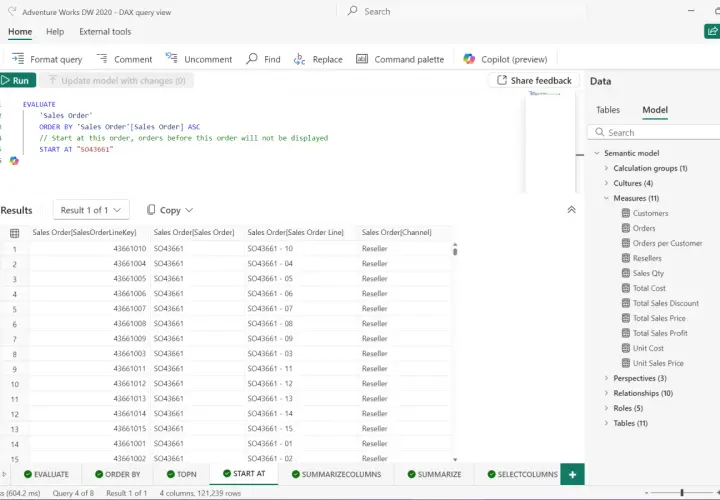The image size is (720, 500).
Task: Click the Share icon at top right
Action: pyautogui.click(x=712, y=31)
